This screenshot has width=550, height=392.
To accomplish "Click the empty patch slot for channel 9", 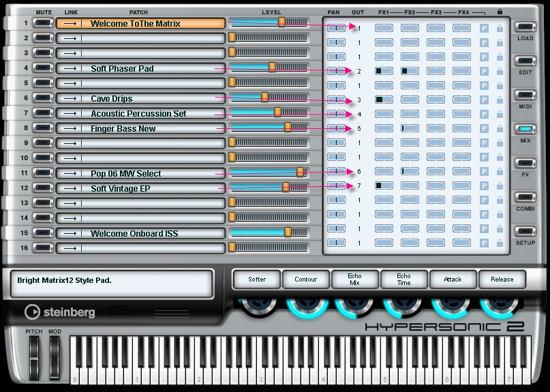I will (x=140, y=143).
